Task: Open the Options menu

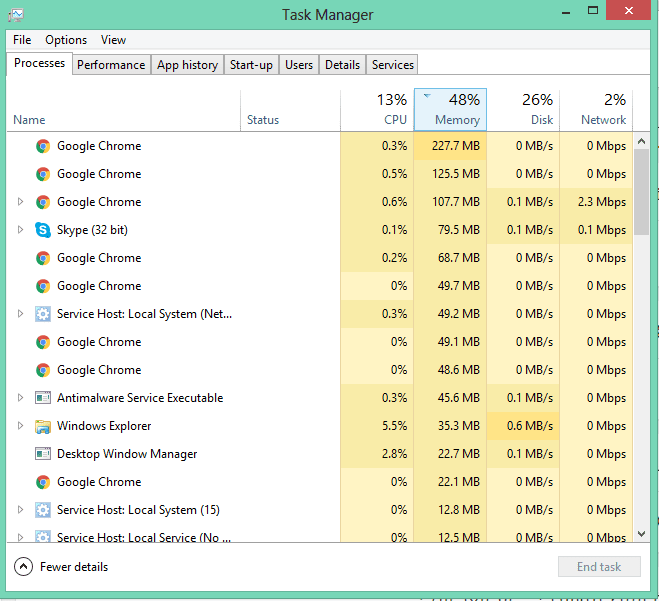Action: (66, 40)
